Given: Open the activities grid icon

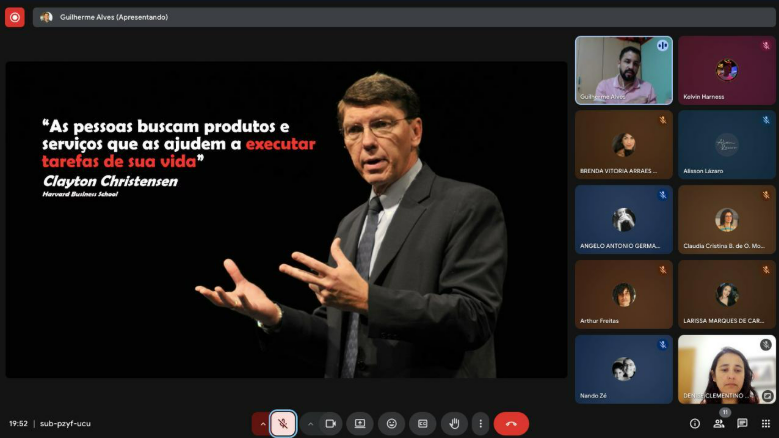Looking at the screenshot, I should [765, 423].
